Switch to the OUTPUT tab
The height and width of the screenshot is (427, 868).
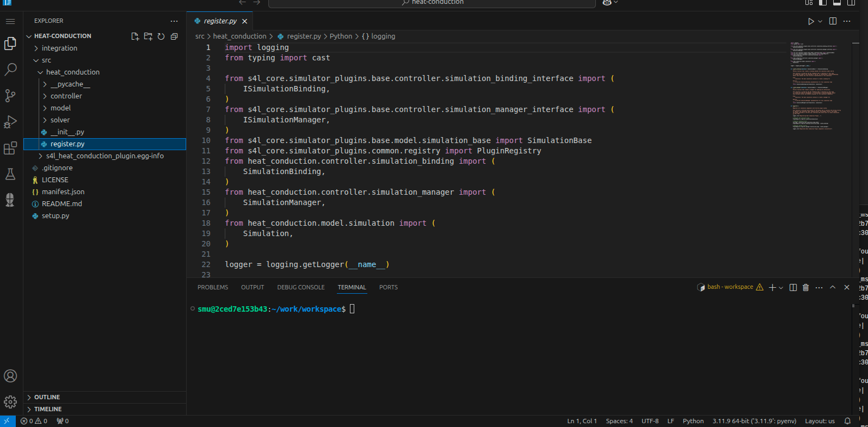coord(253,287)
